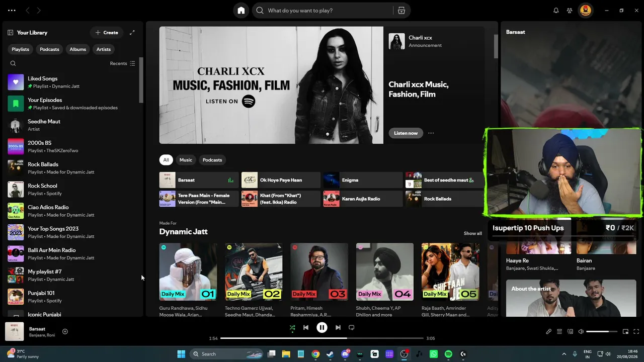Image resolution: width=644 pixels, height=362 pixels.
Task: Open the Steam icon in the taskbar
Action: (x=330, y=354)
